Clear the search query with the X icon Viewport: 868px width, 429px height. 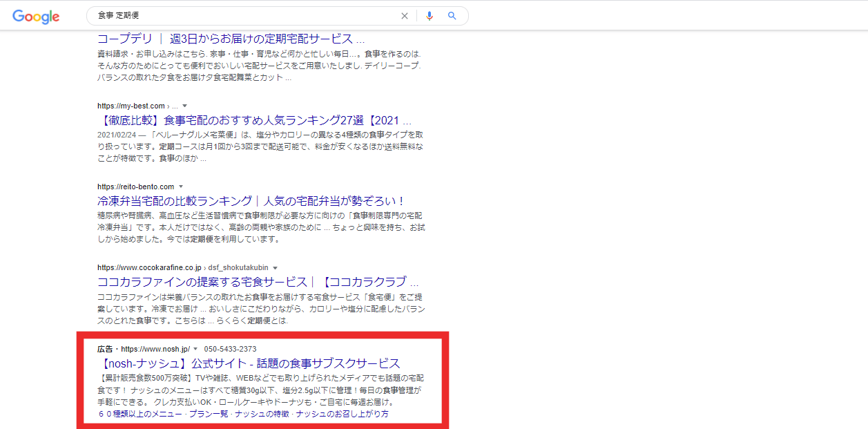click(x=405, y=16)
